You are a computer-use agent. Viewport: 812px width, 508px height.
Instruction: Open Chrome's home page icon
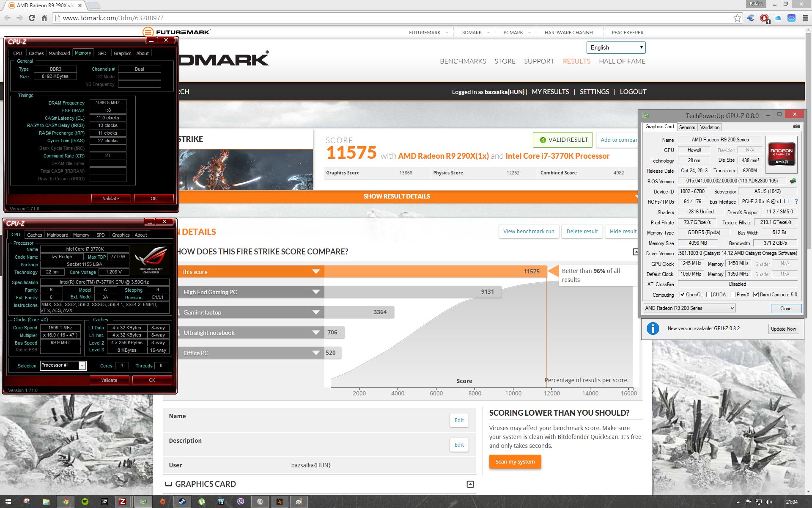coord(44,18)
